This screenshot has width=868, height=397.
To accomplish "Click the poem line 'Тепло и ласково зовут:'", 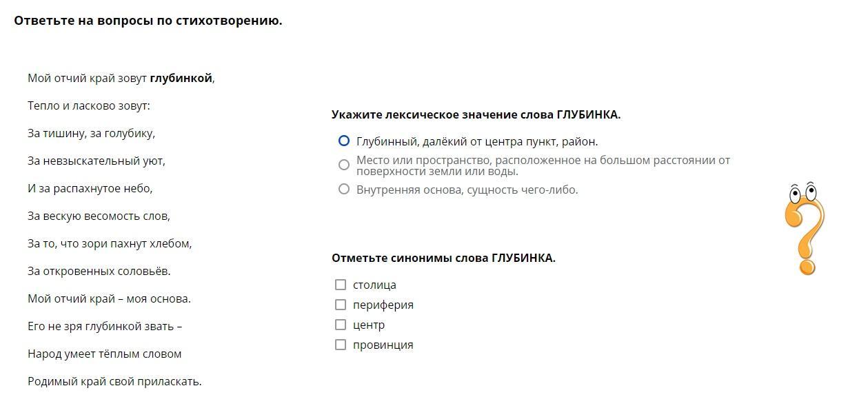I will pos(89,106).
